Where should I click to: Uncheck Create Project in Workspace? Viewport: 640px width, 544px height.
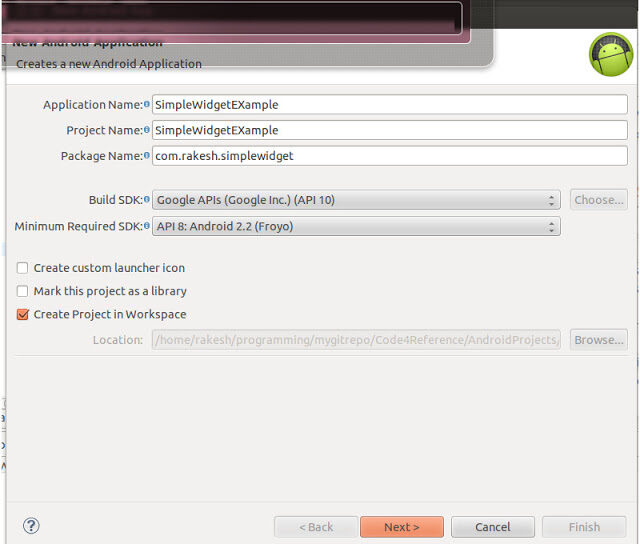[23, 314]
